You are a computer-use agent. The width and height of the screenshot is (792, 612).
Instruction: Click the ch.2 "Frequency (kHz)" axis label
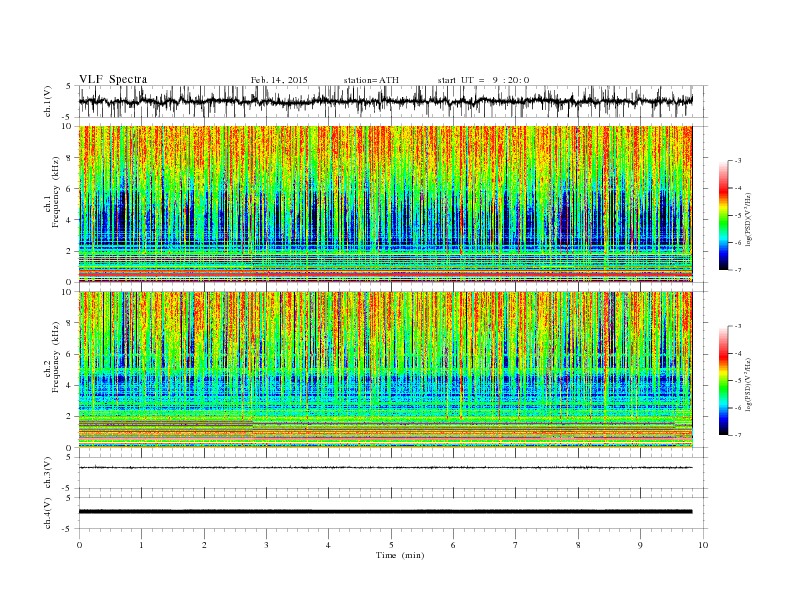pos(56,358)
